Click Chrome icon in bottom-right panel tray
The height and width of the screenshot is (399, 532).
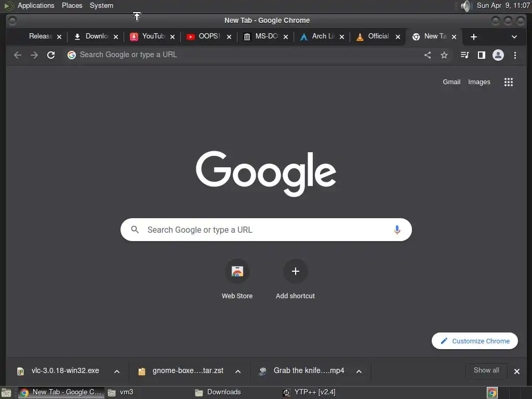coord(492,393)
